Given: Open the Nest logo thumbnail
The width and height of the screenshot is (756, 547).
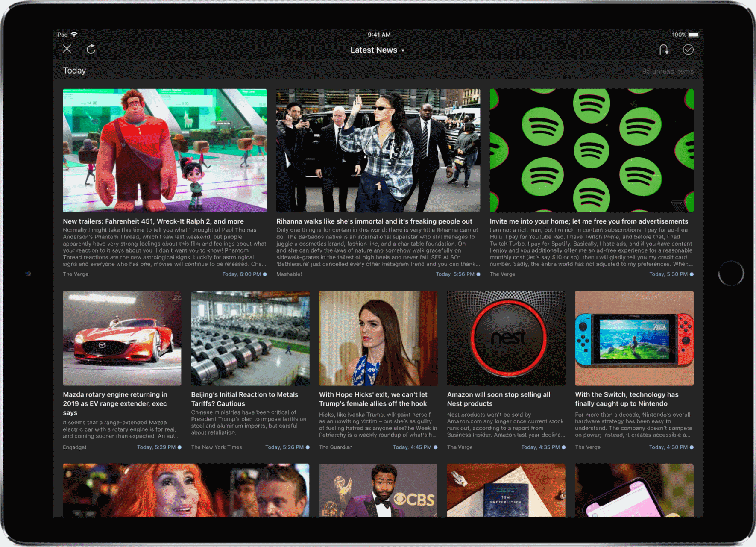Looking at the screenshot, I should pyautogui.click(x=506, y=338).
